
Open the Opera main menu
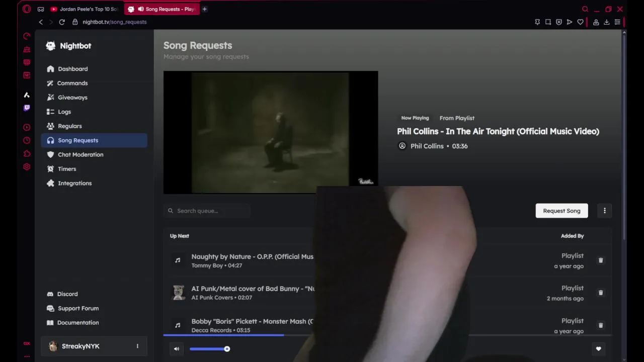click(x=27, y=9)
